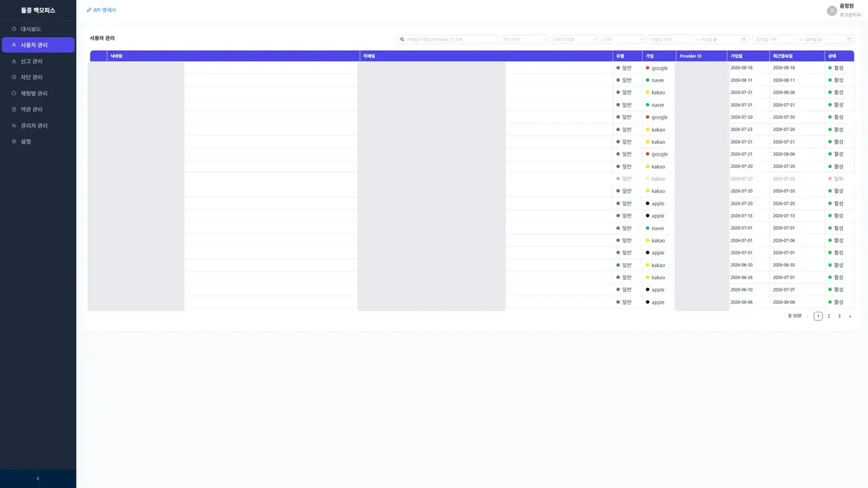Click apple in the row joined 2026-07-15
Screen dimensions: 868x488
coord(658,216)
